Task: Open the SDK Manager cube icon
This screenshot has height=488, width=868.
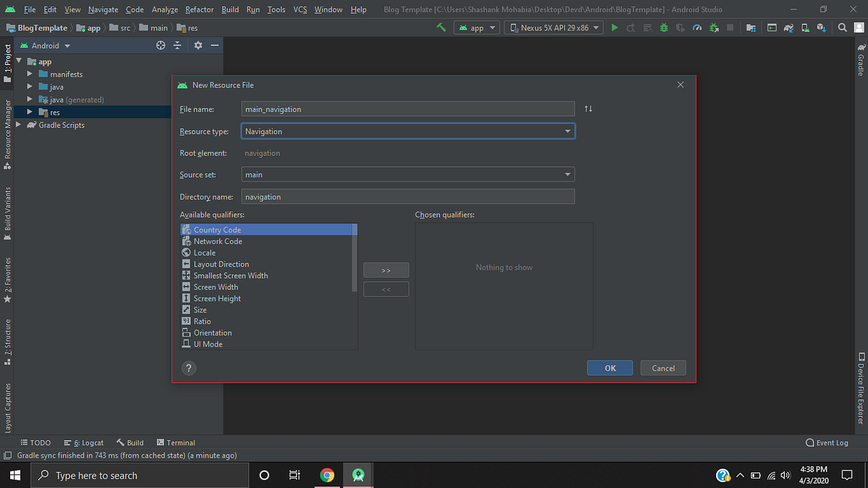Action: [x=821, y=27]
